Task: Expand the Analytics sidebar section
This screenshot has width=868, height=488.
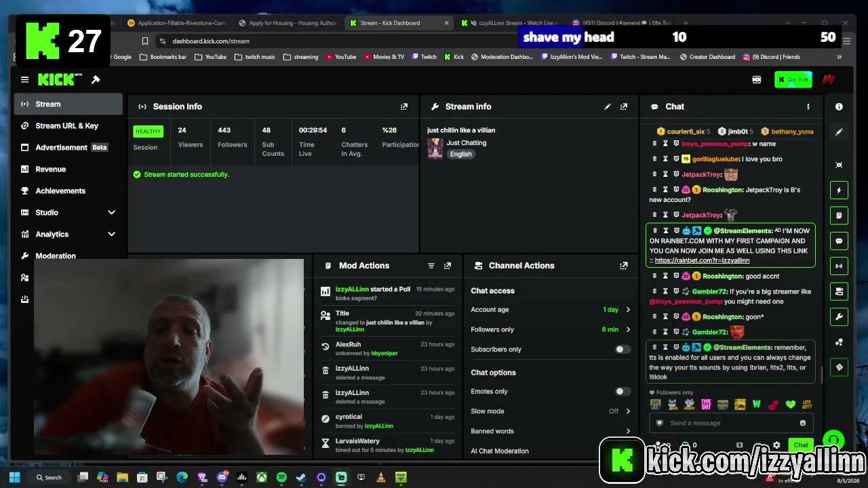Action: [x=112, y=234]
